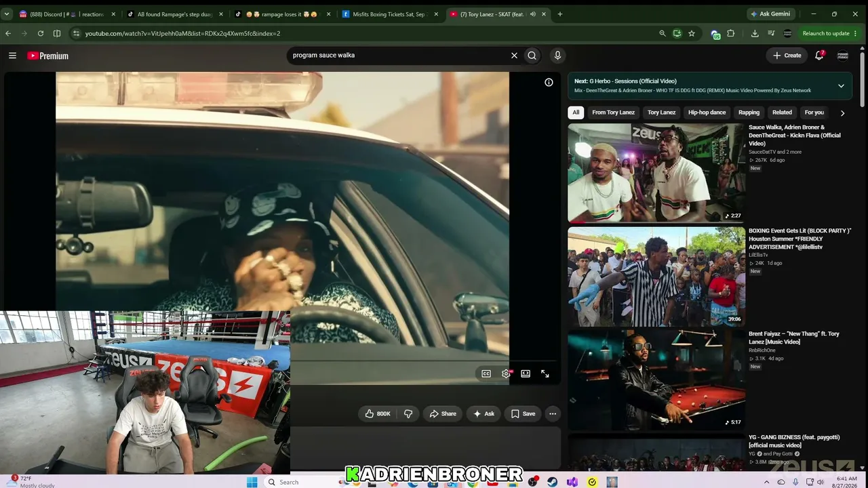Bookmark this page with the star
This screenshot has width=868, height=488.
click(x=692, y=33)
